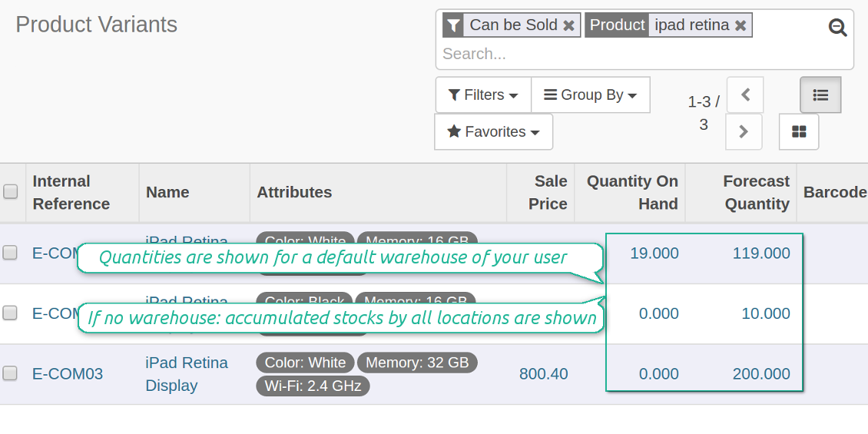
Task: Click the Wi-Fi: 2.4 GHz tag on E-COM03
Action: [x=313, y=386]
